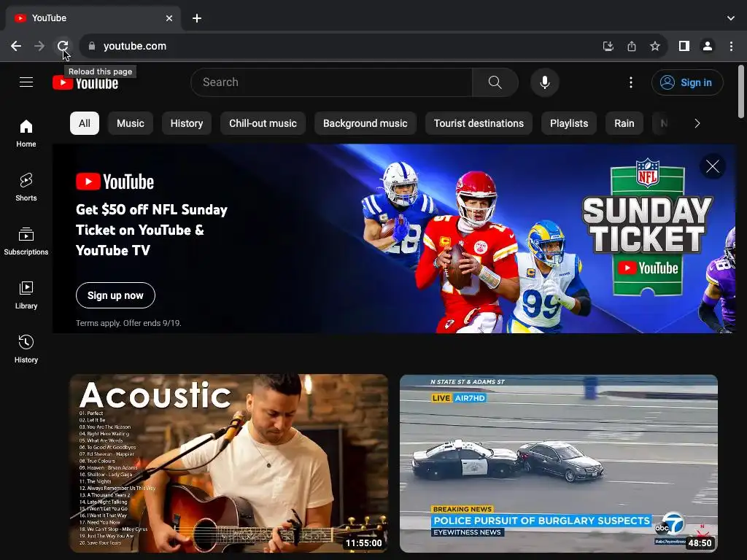This screenshot has width=747, height=560.
Task: Go back to the previous page
Action: click(16, 46)
